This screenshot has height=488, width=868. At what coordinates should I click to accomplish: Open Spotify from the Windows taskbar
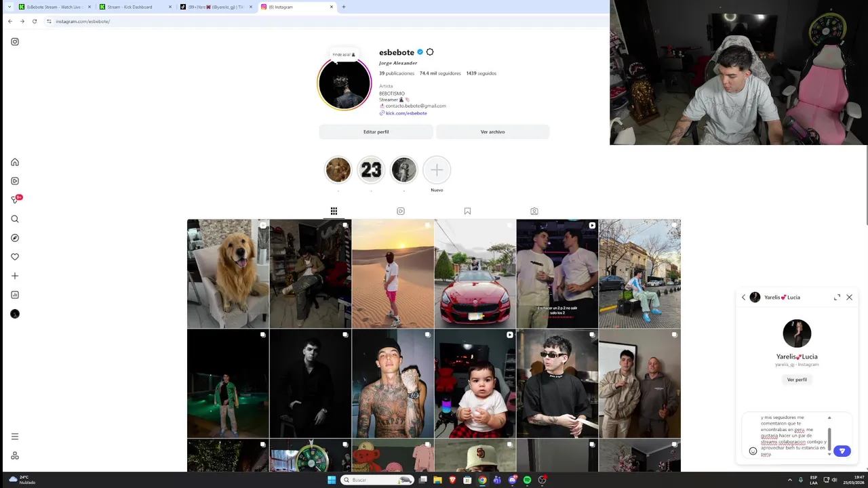point(527,480)
